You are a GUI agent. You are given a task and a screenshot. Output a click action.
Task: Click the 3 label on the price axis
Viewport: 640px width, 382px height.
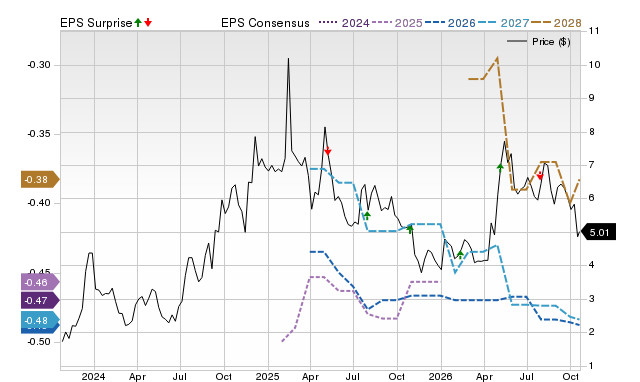[591, 299]
